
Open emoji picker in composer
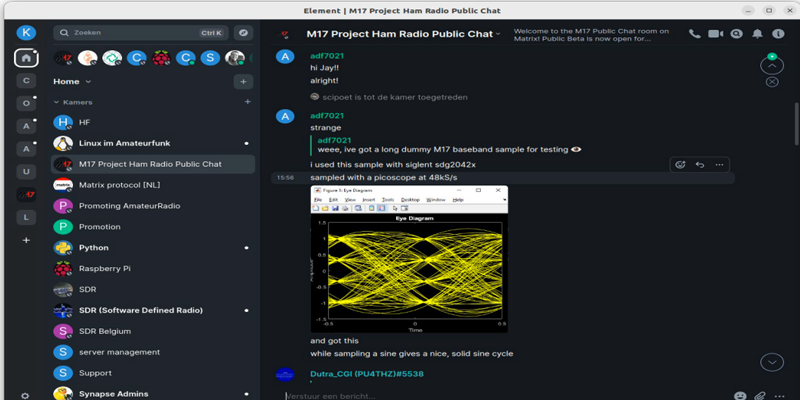[x=740, y=396]
